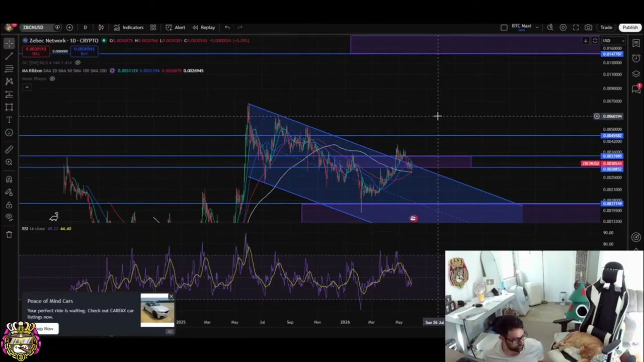Open the alerts clock side panel
The image size is (644, 362).
pyautogui.click(x=636, y=58)
